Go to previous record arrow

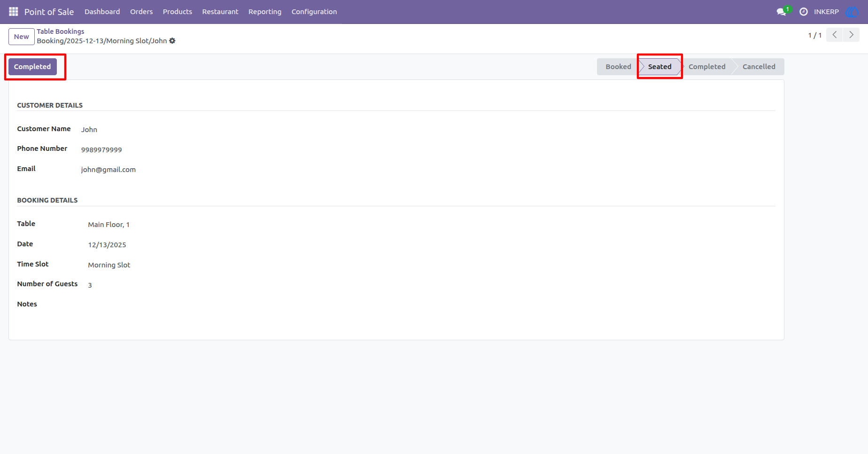point(835,35)
